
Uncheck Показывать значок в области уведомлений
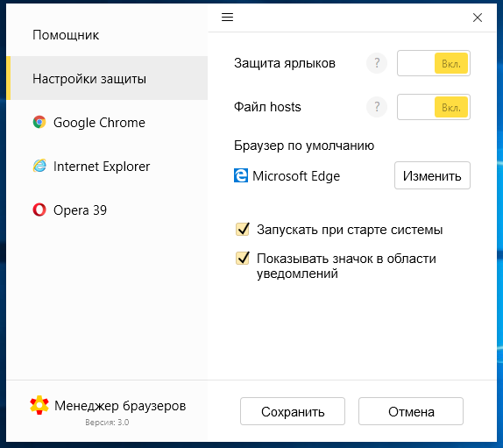click(243, 258)
